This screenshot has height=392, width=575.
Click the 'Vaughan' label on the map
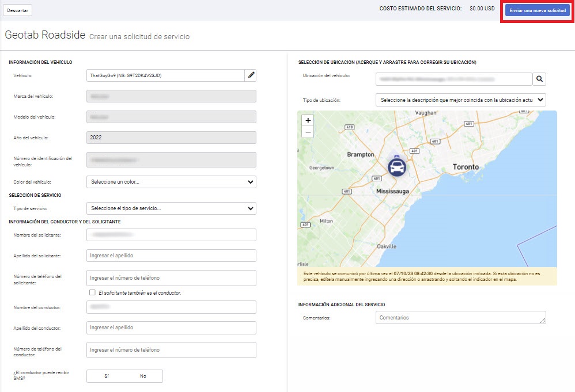426,113
